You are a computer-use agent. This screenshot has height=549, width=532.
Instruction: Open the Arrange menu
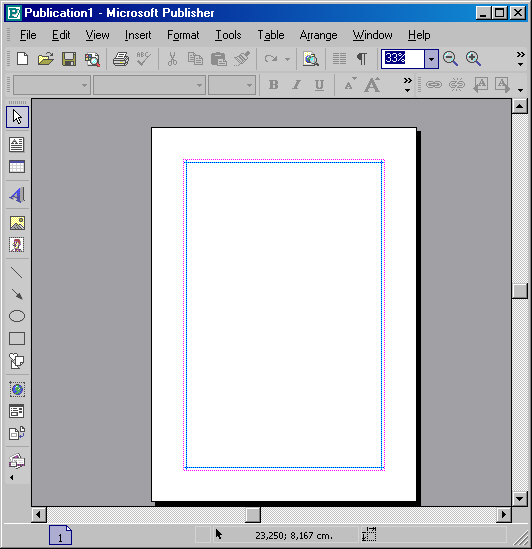tap(318, 35)
